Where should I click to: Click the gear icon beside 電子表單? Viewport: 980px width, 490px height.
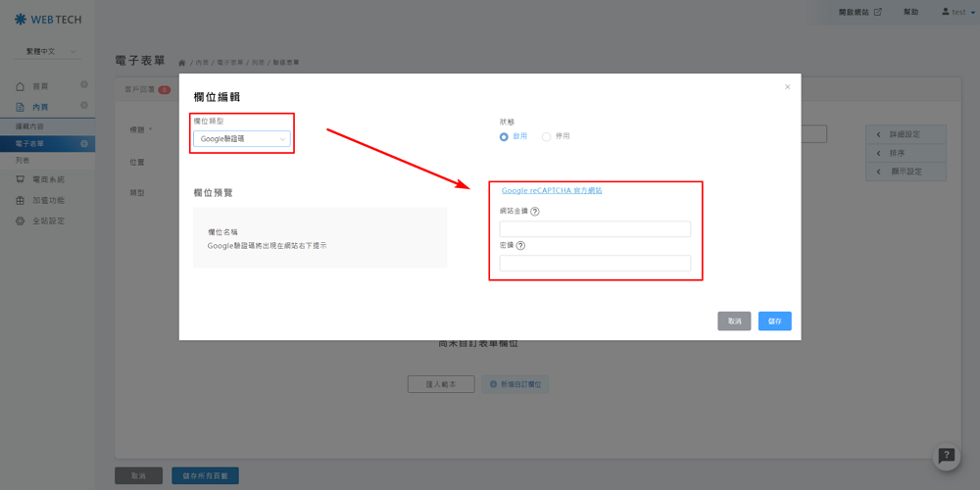tap(84, 144)
